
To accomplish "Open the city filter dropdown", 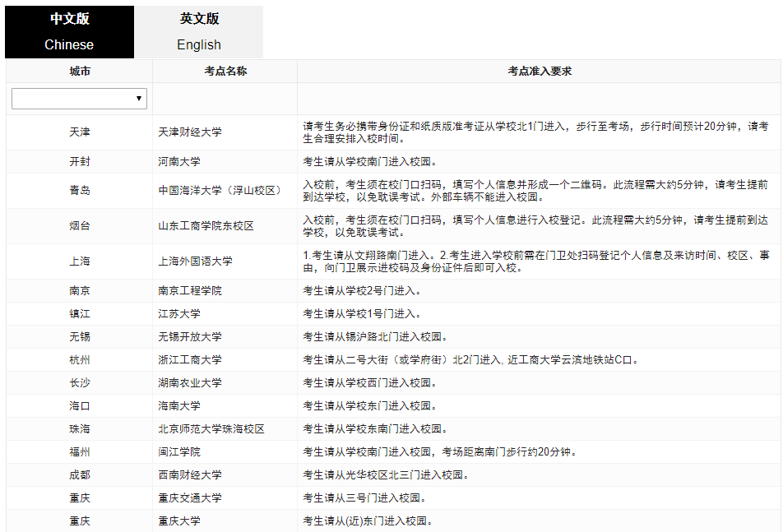I will point(78,98).
